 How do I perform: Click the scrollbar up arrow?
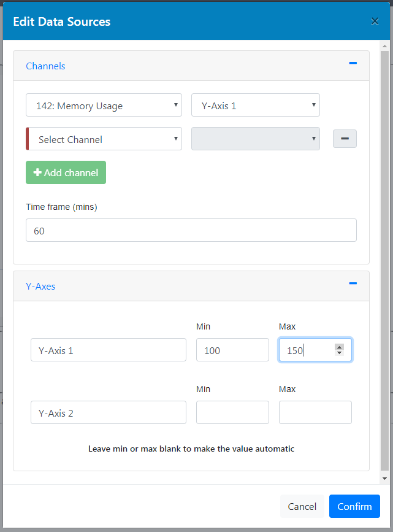[x=384, y=45]
